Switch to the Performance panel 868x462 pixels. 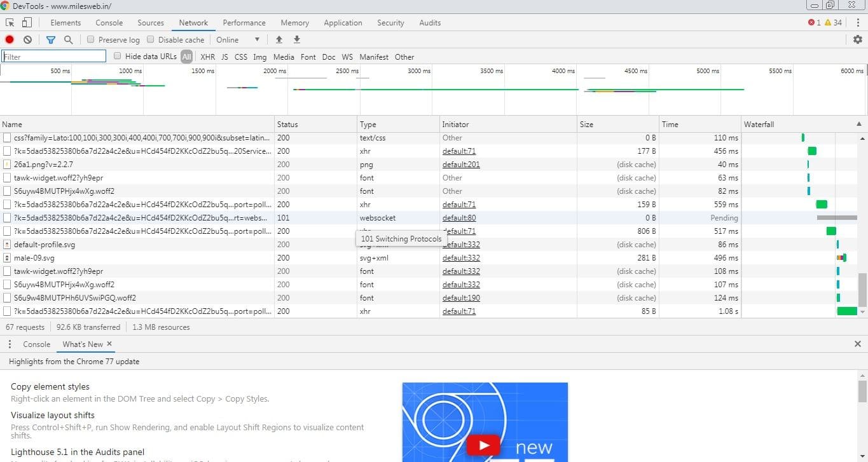pyautogui.click(x=244, y=22)
